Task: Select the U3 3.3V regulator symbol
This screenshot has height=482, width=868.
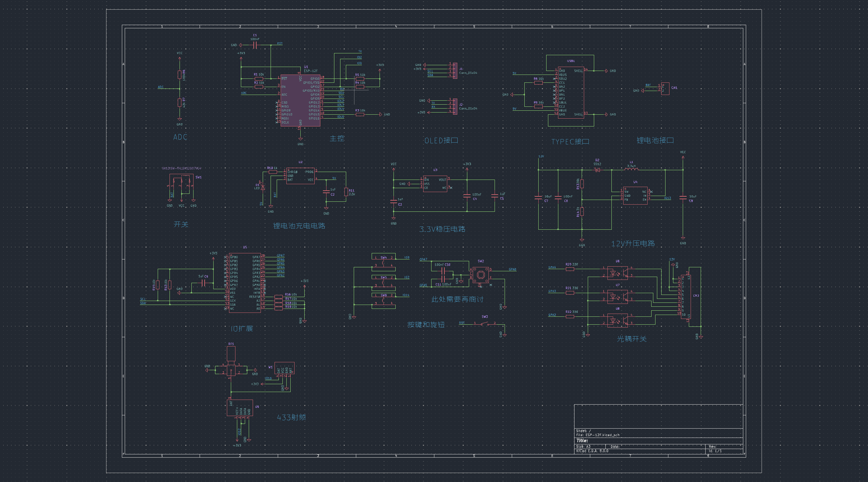Action: point(435,184)
